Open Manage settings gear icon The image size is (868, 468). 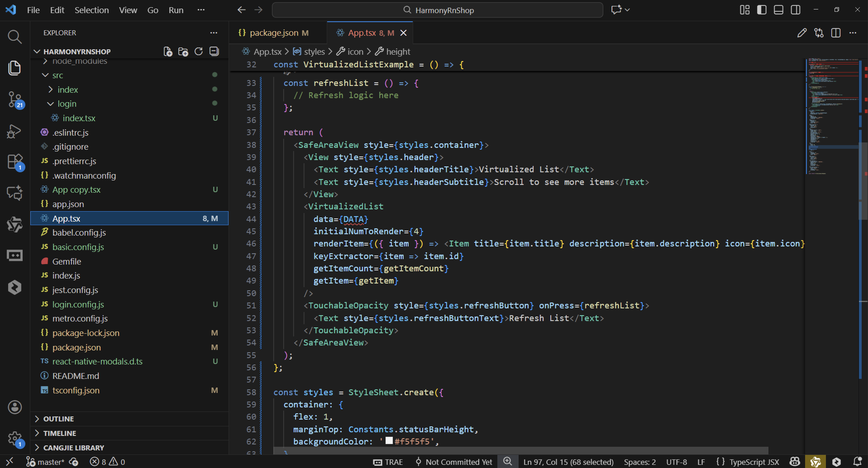point(14,438)
